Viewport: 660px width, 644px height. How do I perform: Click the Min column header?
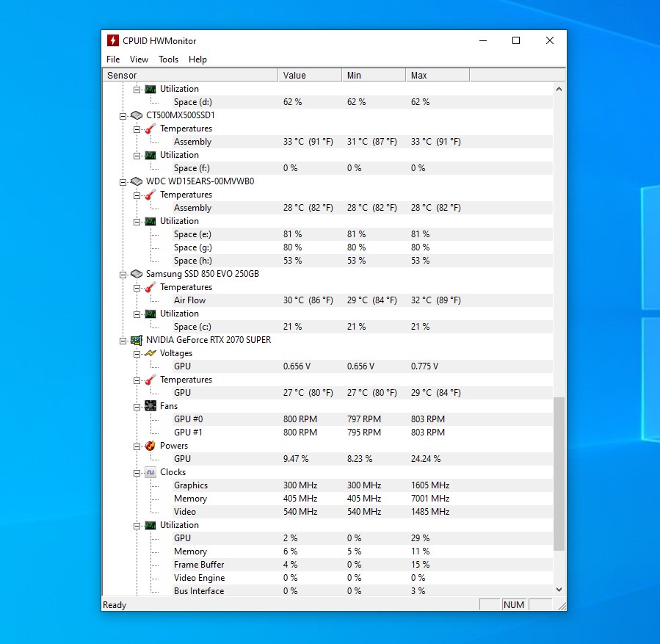(x=374, y=76)
